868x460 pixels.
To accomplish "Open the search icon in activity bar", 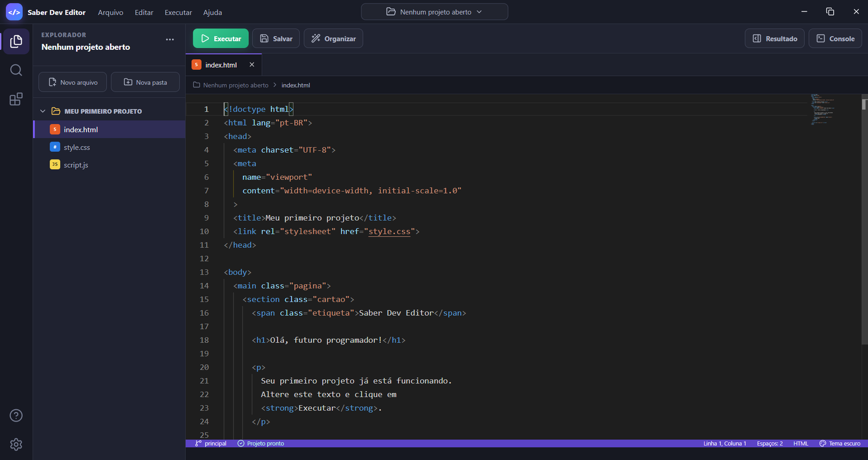I will pos(16,70).
